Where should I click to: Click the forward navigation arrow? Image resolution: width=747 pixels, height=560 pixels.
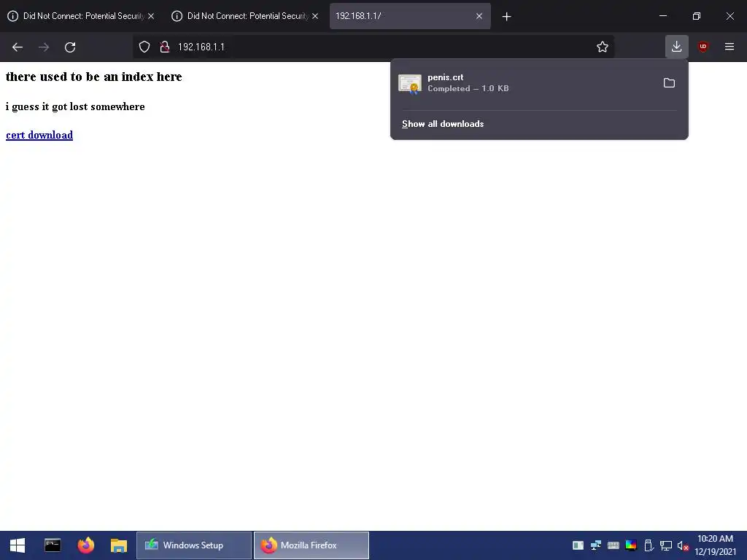(x=44, y=47)
